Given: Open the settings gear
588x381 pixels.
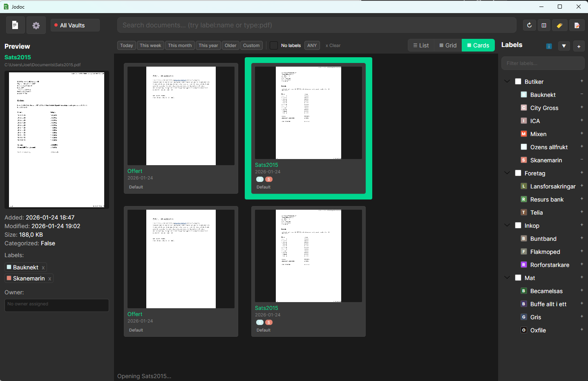Looking at the screenshot, I should tap(36, 25).
